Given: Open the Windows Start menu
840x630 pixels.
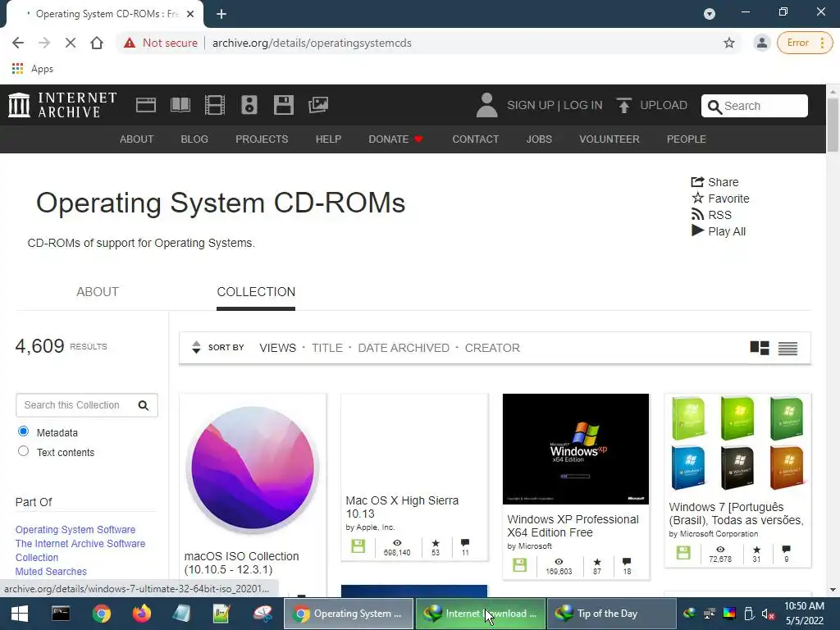Looking at the screenshot, I should [20, 614].
